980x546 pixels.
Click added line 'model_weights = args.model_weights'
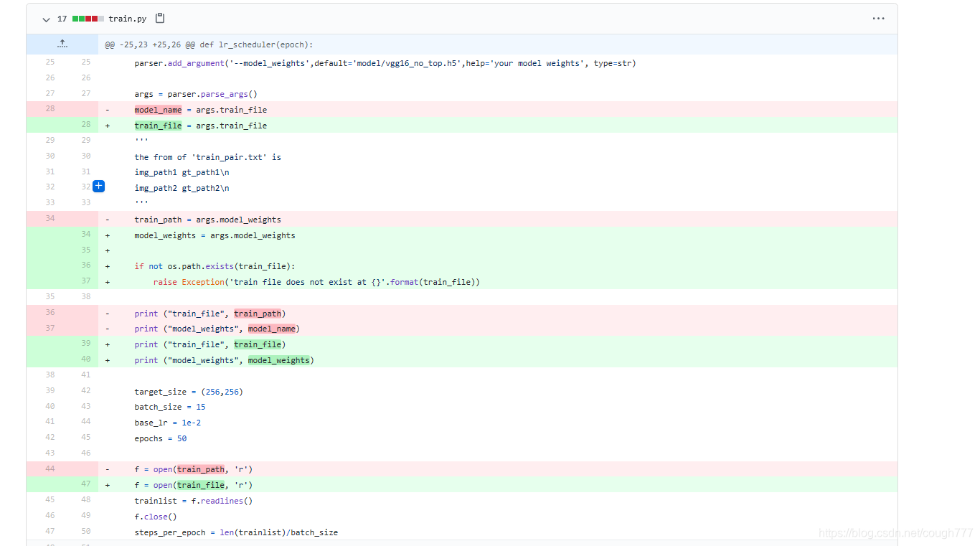215,235
